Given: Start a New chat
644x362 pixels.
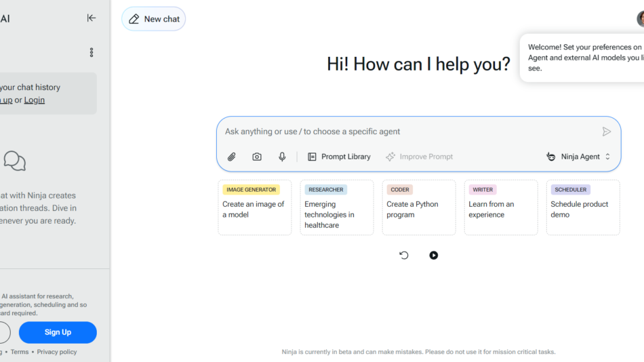Looking at the screenshot, I should click(x=154, y=19).
